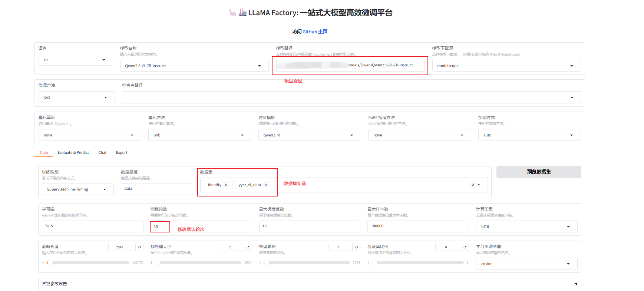Click the 验证集比例 number box
The image size is (644, 291).
pyautogui.click(x=448, y=247)
